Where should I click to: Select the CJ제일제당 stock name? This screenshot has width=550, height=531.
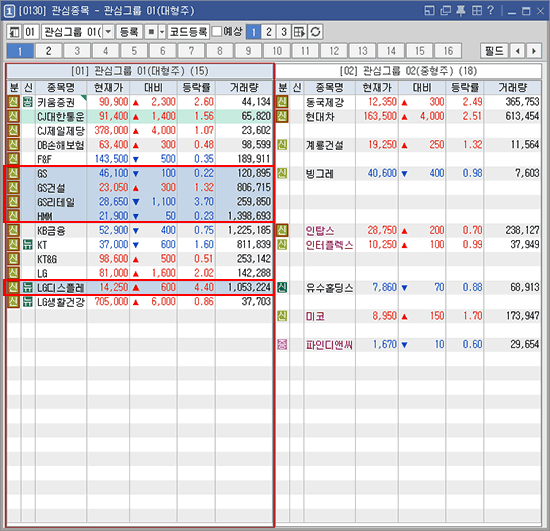(61, 130)
